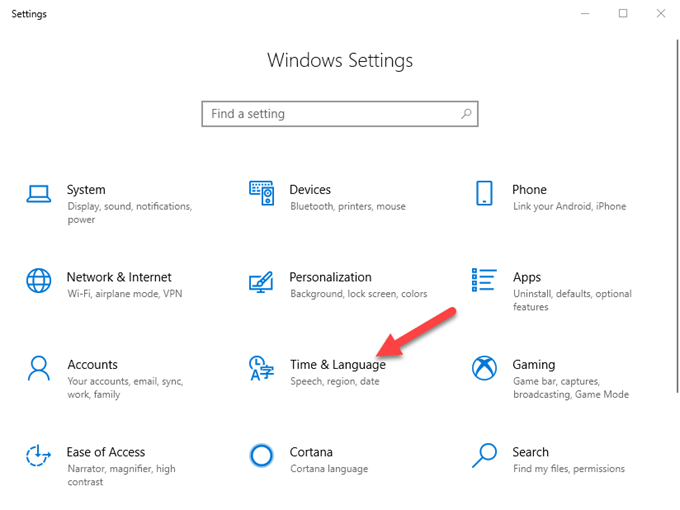This screenshot has height=510, width=680.
Task: Click the Apps list icon
Action: (484, 280)
